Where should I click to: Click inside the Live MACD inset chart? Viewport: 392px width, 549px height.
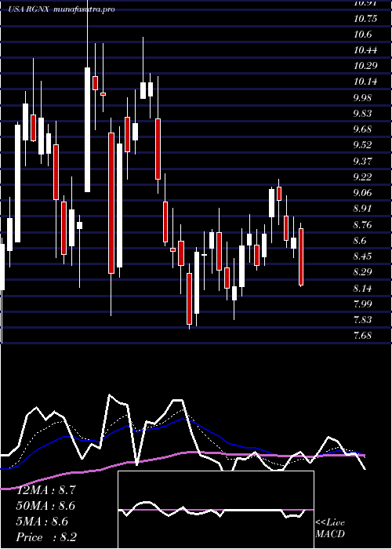216,510
